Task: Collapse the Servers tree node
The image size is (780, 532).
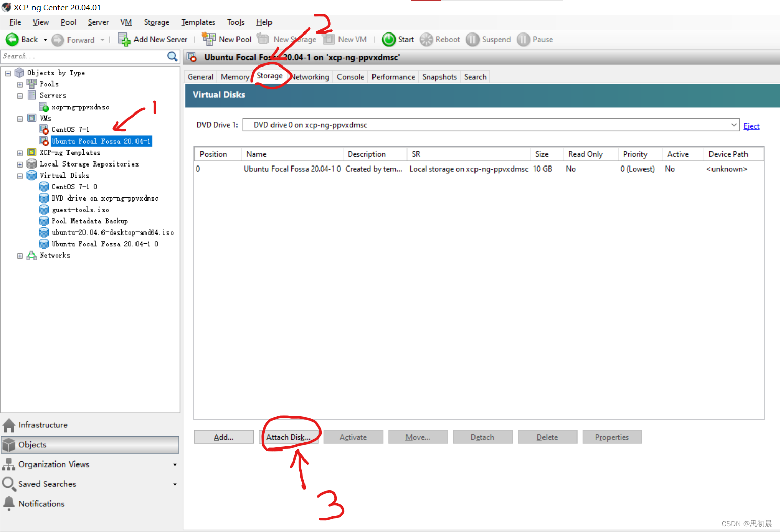Action: [x=20, y=96]
